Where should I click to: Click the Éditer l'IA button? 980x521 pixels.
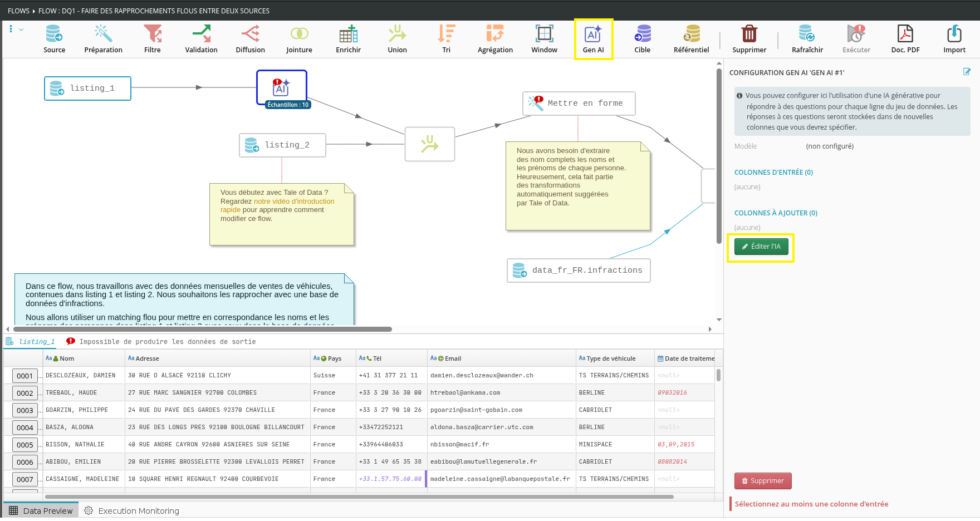coord(761,247)
